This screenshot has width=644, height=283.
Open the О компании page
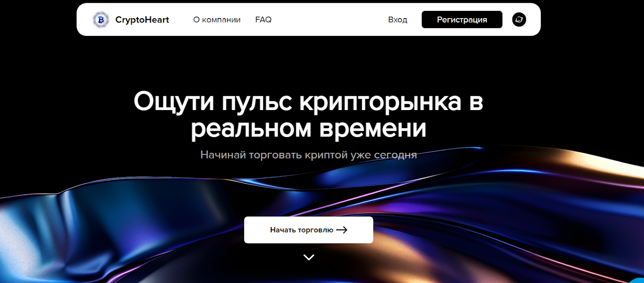tap(217, 20)
